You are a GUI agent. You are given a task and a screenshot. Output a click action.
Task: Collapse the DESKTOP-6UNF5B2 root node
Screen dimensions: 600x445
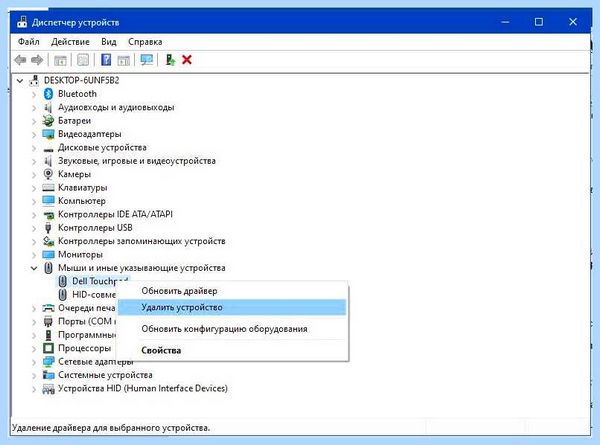click(20, 81)
